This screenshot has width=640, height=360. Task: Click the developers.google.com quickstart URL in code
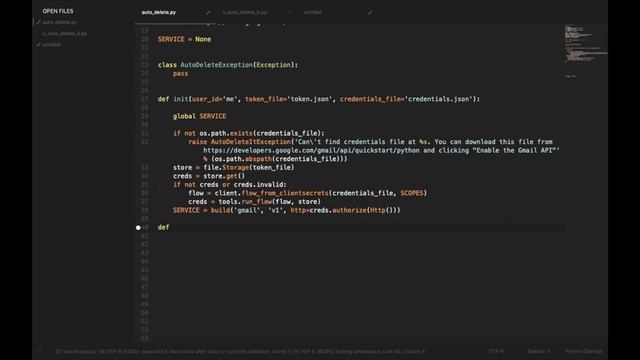click(311, 151)
